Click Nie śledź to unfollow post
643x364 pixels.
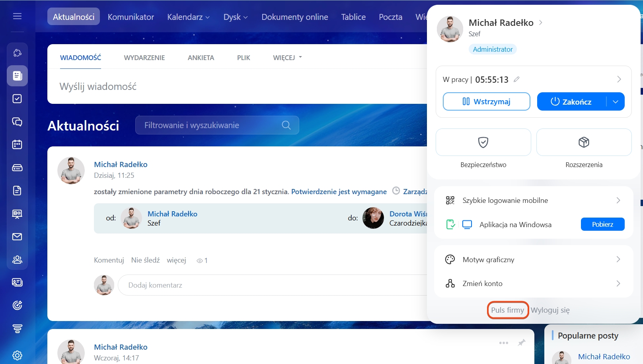pyautogui.click(x=145, y=260)
